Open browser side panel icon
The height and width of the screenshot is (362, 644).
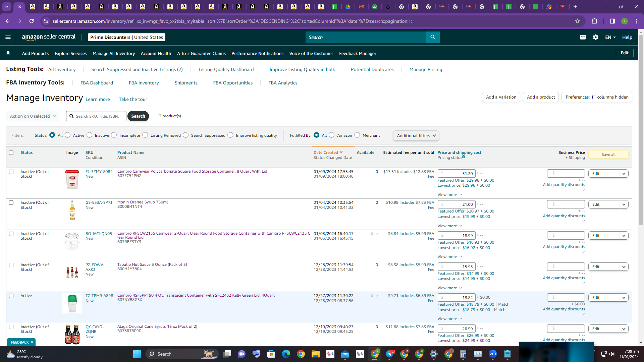[x=612, y=21]
